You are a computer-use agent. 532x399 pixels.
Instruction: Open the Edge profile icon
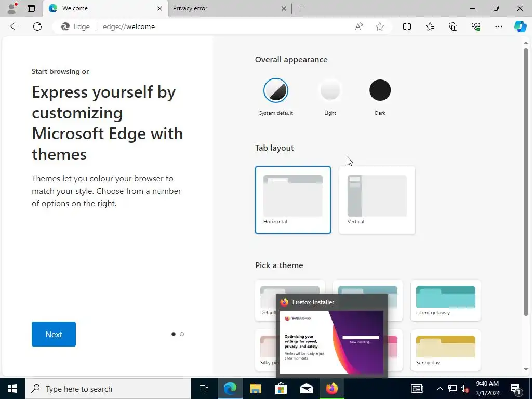click(12, 8)
